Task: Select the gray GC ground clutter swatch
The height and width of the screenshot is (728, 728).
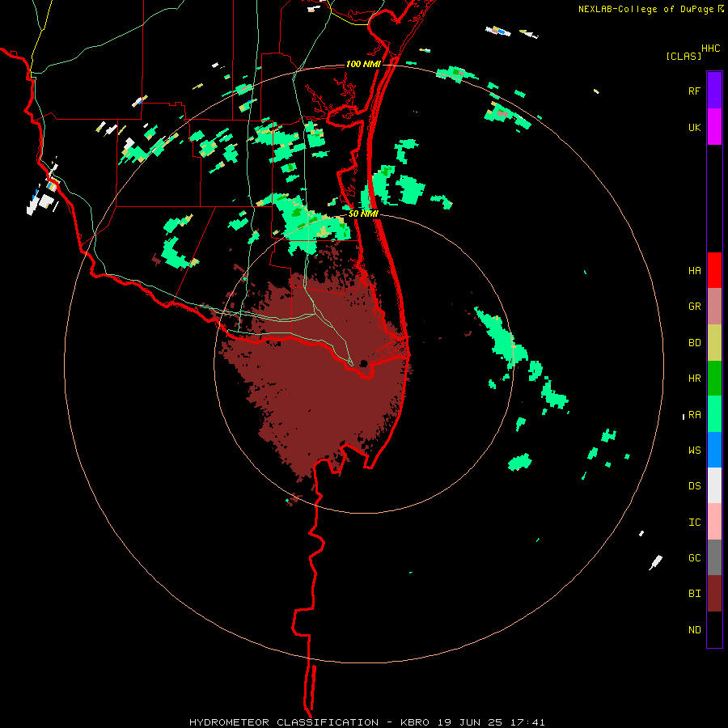Action: [714, 557]
